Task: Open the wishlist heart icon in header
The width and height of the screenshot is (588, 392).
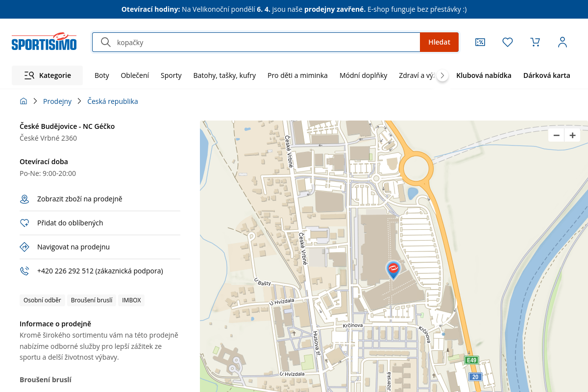Action: pyautogui.click(x=508, y=42)
